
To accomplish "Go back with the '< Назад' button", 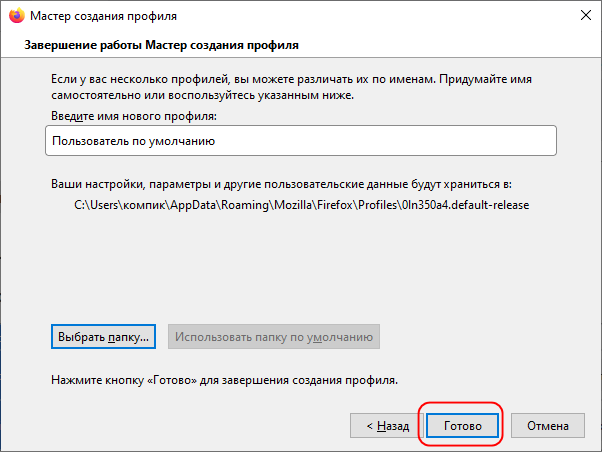I will click(387, 426).
